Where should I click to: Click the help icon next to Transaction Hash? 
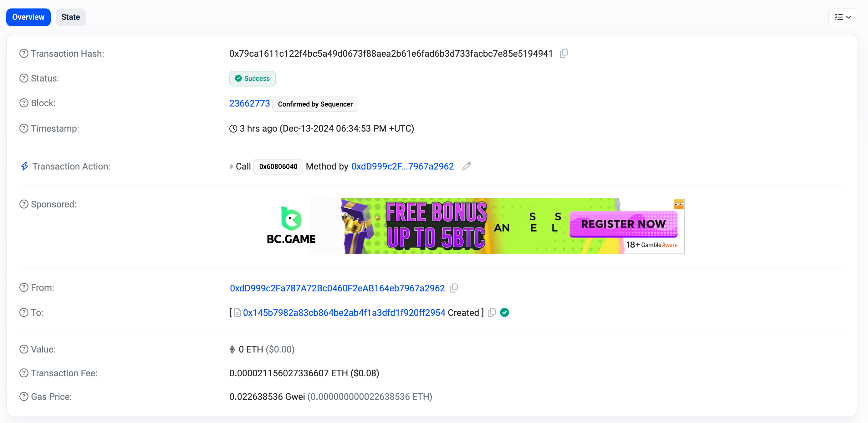click(24, 53)
